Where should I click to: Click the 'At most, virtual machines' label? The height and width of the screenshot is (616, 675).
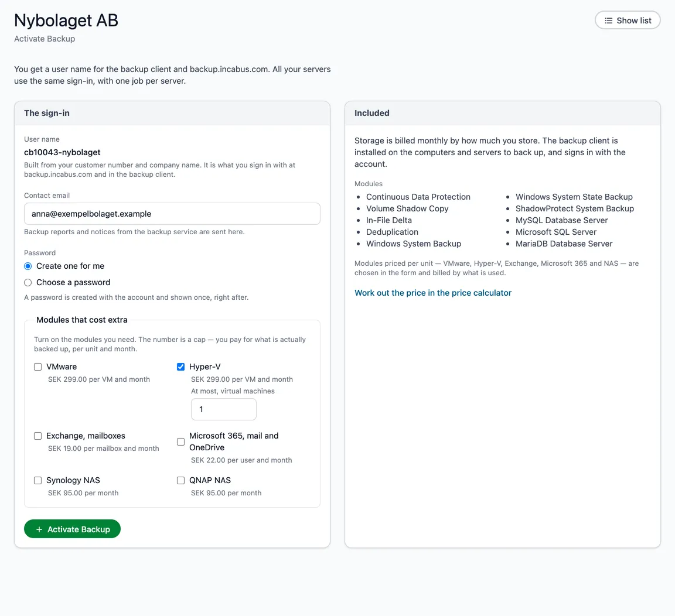point(233,391)
